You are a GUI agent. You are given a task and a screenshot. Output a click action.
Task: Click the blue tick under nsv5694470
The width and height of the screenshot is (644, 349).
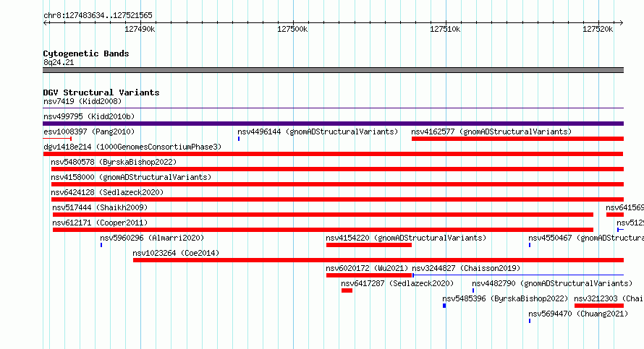pyautogui.click(x=530, y=321)
